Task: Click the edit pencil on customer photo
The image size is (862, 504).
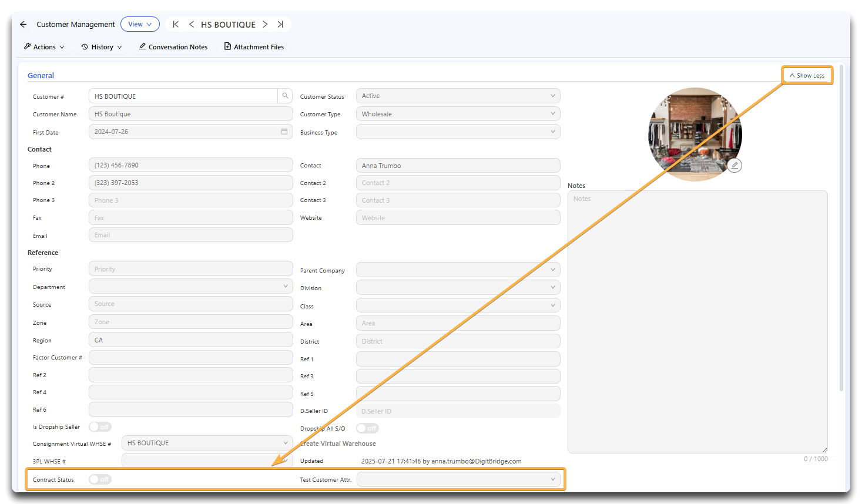Action: point(734,165)
